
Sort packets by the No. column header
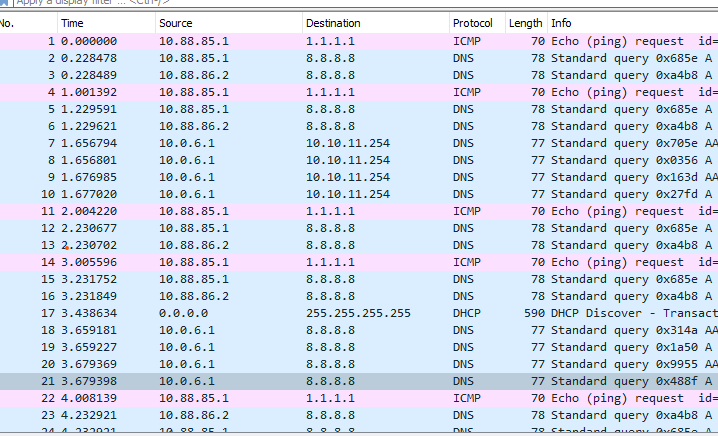tap(27, 22)
